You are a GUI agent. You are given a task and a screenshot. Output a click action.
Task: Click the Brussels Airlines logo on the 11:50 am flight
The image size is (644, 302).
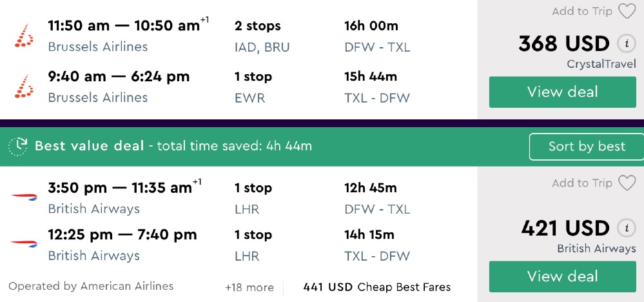(x=24, y=35)
